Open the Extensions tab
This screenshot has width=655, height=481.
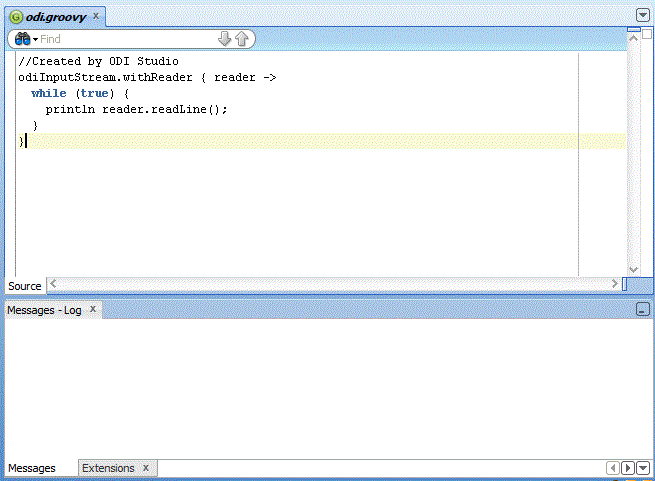tap(108, 468)
